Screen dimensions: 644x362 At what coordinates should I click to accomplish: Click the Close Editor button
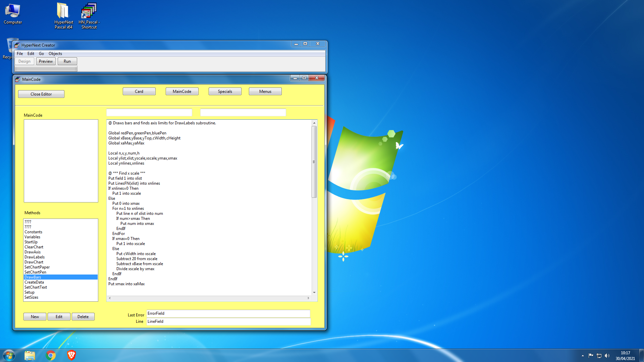[41, 94]
